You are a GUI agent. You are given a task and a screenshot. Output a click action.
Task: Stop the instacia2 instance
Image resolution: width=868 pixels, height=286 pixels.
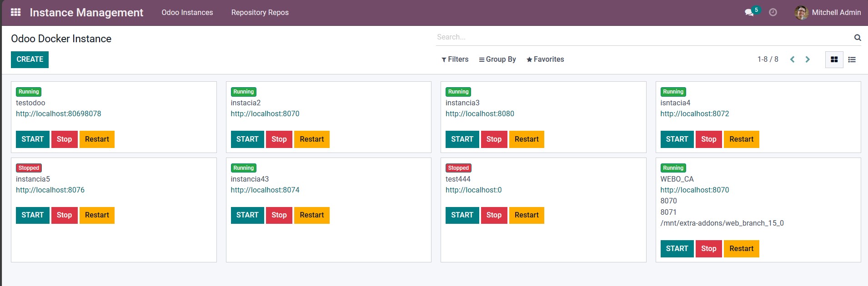tap(279, 139)
